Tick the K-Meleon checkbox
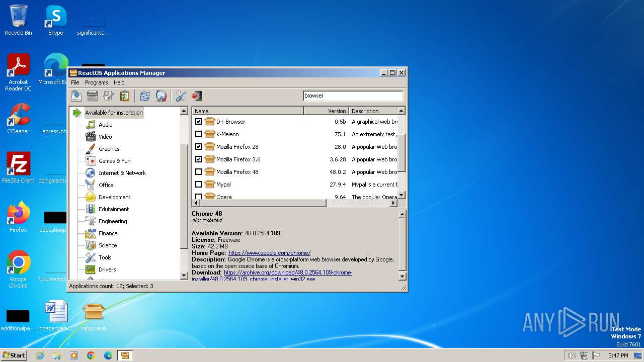Screen dimensions: 644x362 click(x=198, y=134)
